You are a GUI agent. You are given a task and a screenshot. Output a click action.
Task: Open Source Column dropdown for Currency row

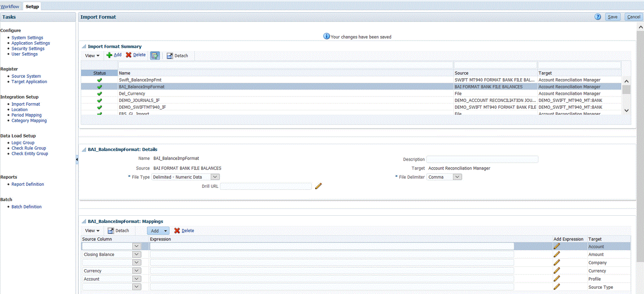pos(136,270)
